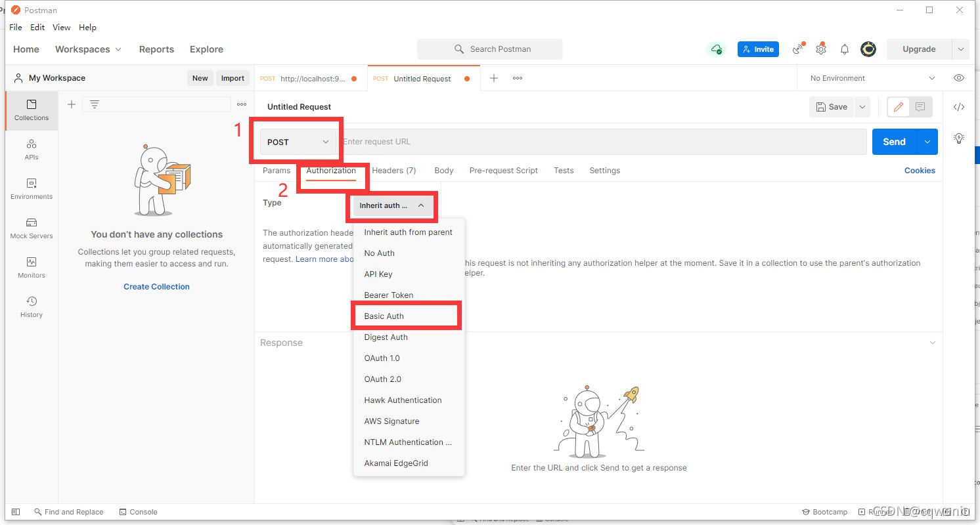Open Find and Replace
Screen dimensions: 980x525
(x=68, y=512)
